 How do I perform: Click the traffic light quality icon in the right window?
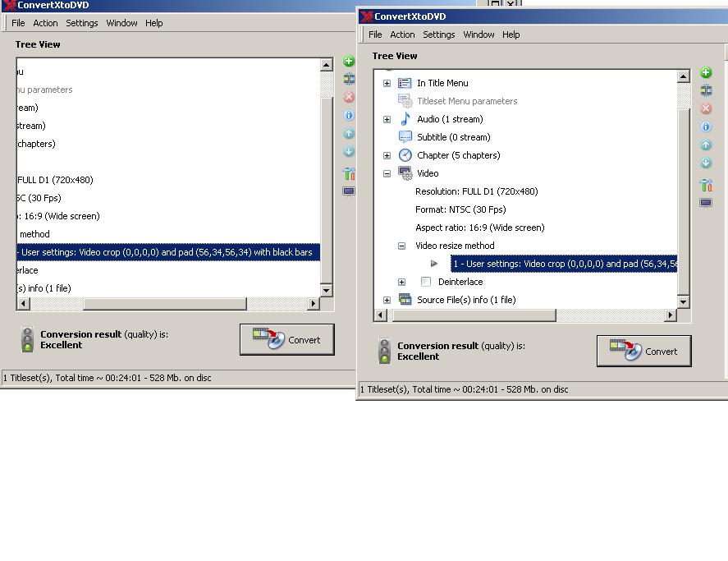(384, 351)
